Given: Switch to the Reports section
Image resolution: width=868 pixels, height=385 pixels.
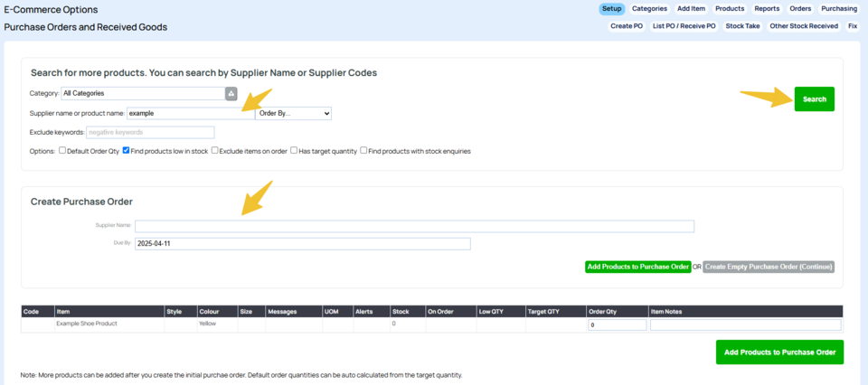Looking at the screenshot, I should (x=767, y=9).
